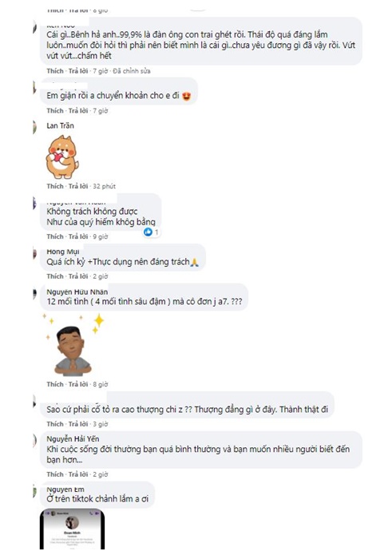The width and height of the screenshot is (392, 559).
Task: Click the '9 giờ' timestamp under 'Không trách' comment
Action: coord(100,236)
